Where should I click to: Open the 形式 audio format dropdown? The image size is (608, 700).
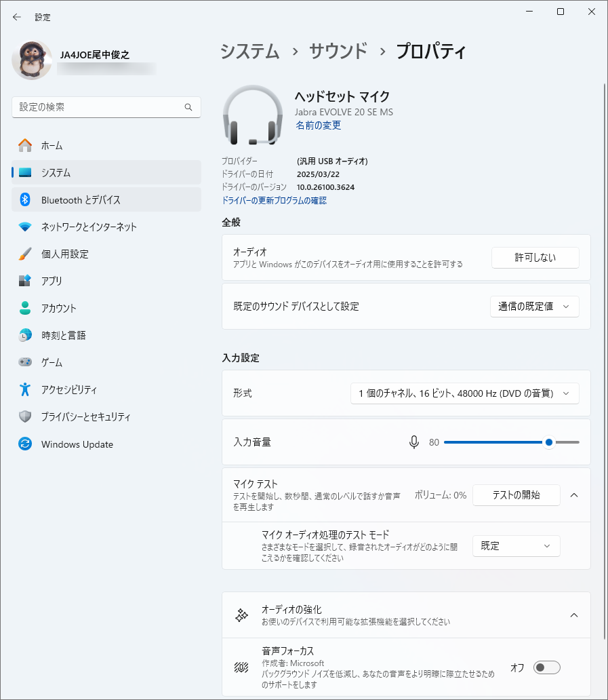point(465,393)
